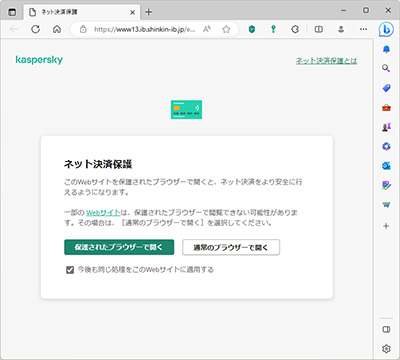This screenshot has width=400, height=360.
Task: Open the user profile icon
Action: 341,29
